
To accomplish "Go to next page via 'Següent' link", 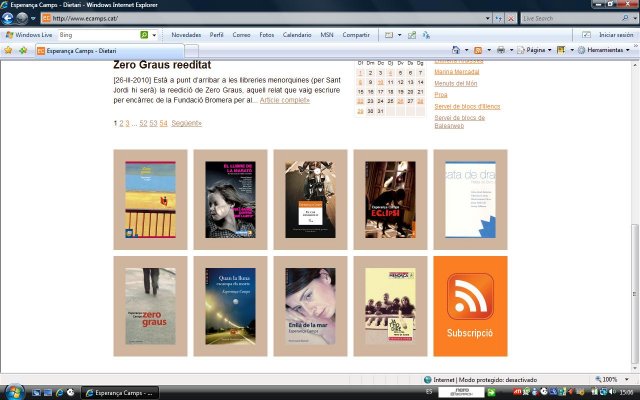I will coord(186,123).
